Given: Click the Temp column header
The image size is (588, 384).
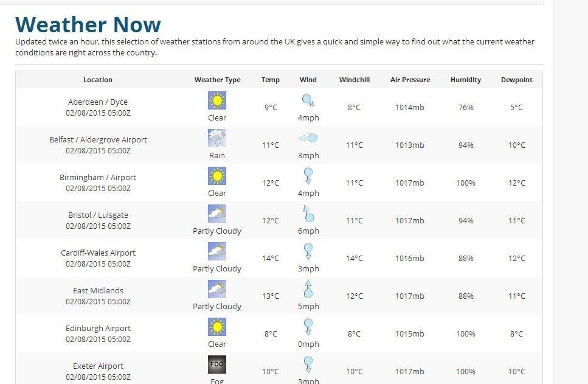Looking at the screenshot, I should (271, 80).
